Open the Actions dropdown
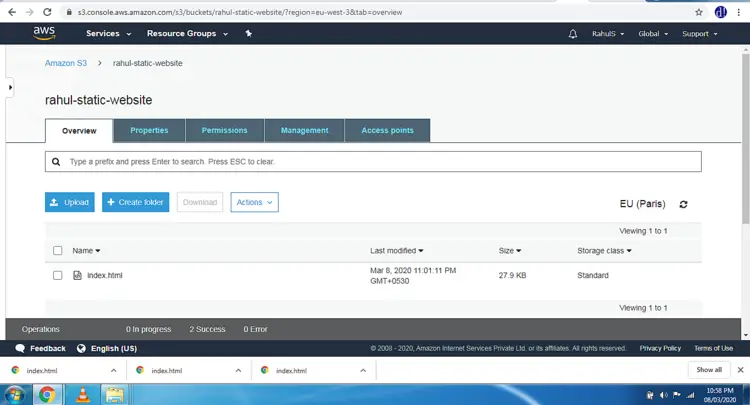The image size is (750, 405). [254, 202]
